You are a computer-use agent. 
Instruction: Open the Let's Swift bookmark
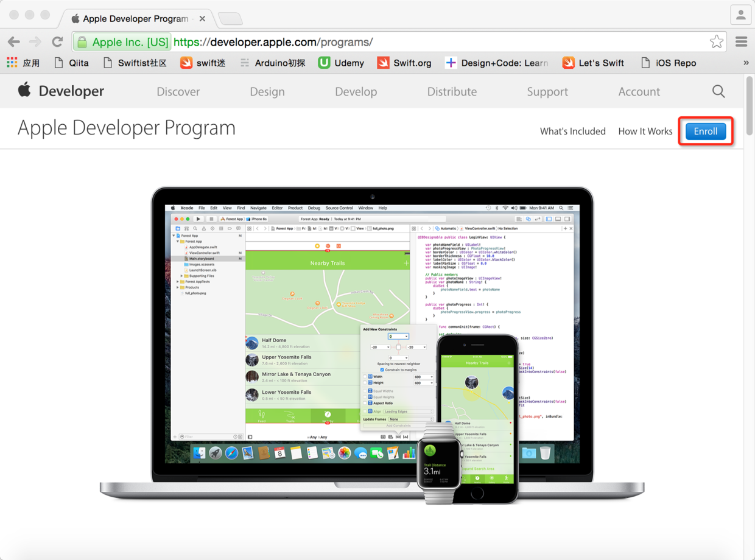coord(593,63)
